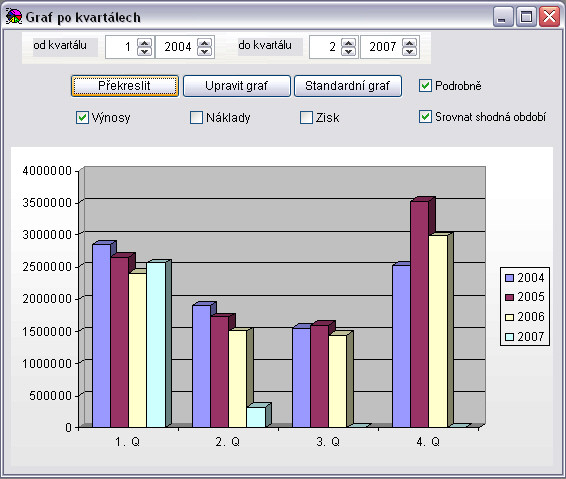Click the 3. Q axis label
The width and height of the screenshot is (566, 479).
(328, 441)
